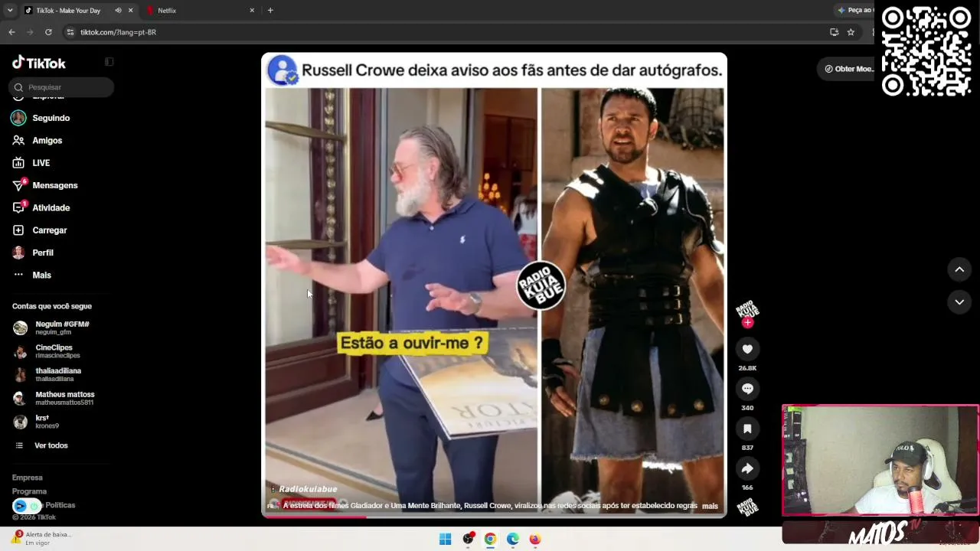Open the tab search dropdown
The height and width of the screenshot is (551, 980).
pyautogui.click(x=10, y=11)
